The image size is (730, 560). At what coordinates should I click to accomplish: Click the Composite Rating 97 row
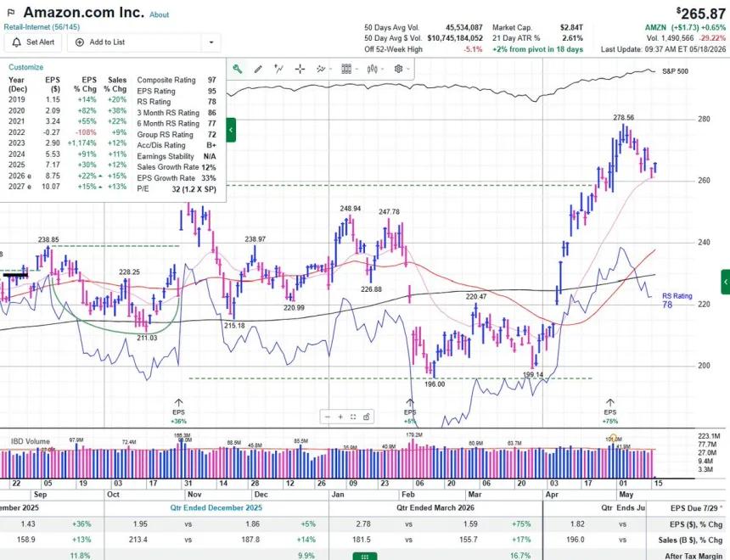[x=177, y=80]
